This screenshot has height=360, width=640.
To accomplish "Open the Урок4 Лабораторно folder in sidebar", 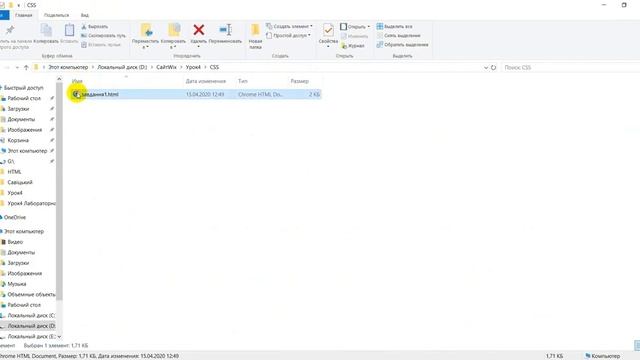I will 31,203.
